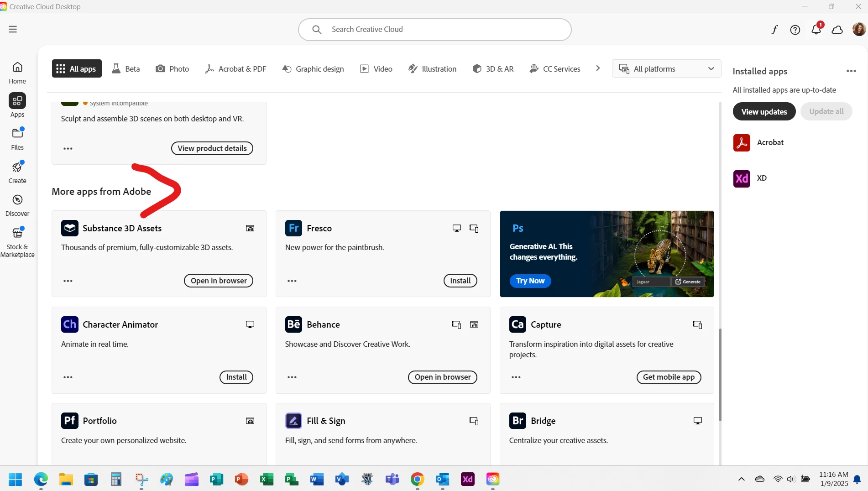Open File Explorer from taskbar
This screenshot has height=491, width=868.
[66, 479]
